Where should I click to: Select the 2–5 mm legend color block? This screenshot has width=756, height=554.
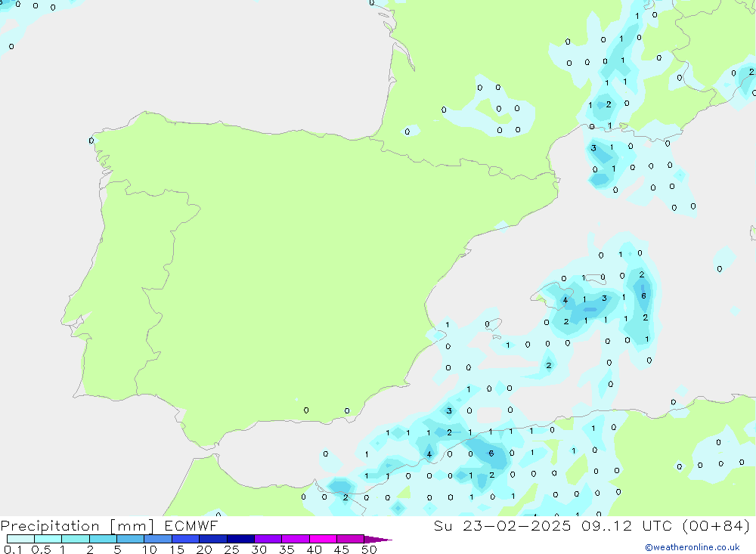[x=103, y=539]
